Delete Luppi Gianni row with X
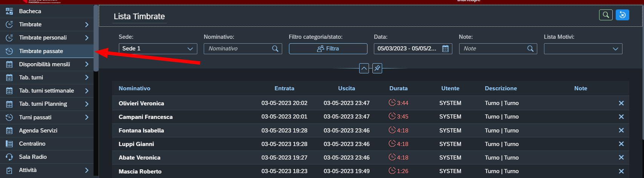The image size is (644, 178). point(621,144)
